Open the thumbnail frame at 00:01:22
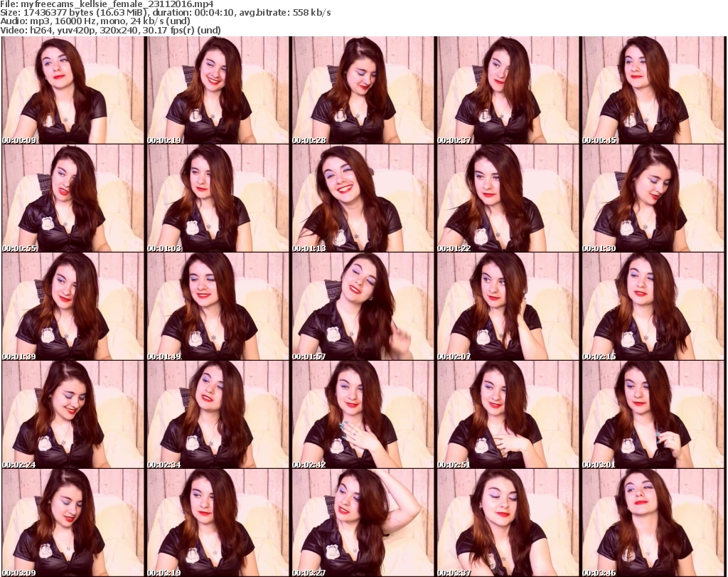The height and width of the screenshot is (577, 728). click(x=508, y=198)
